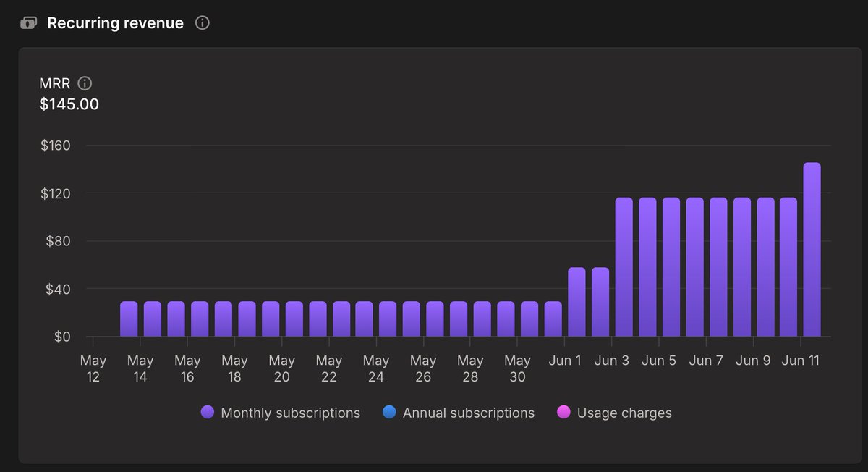This screenshot has width=868, height=472.
Task: Click the Recurring revenue info icon
Action: (x=203, y=23)
